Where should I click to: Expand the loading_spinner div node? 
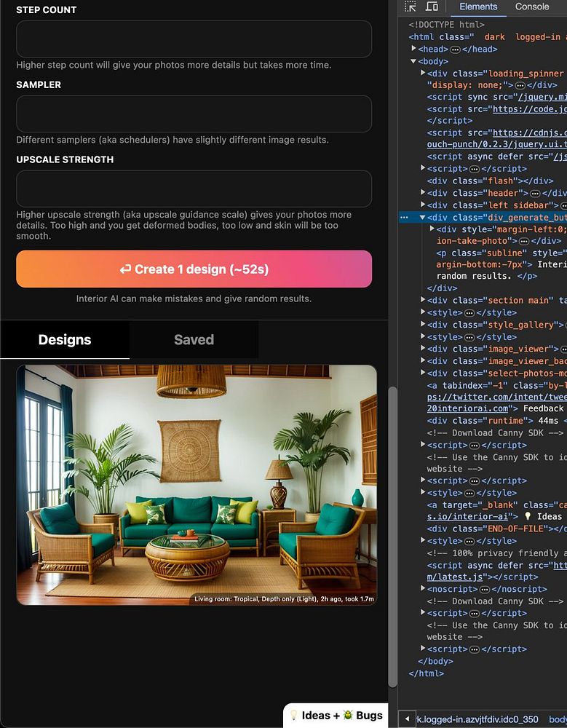coord(423,74)
